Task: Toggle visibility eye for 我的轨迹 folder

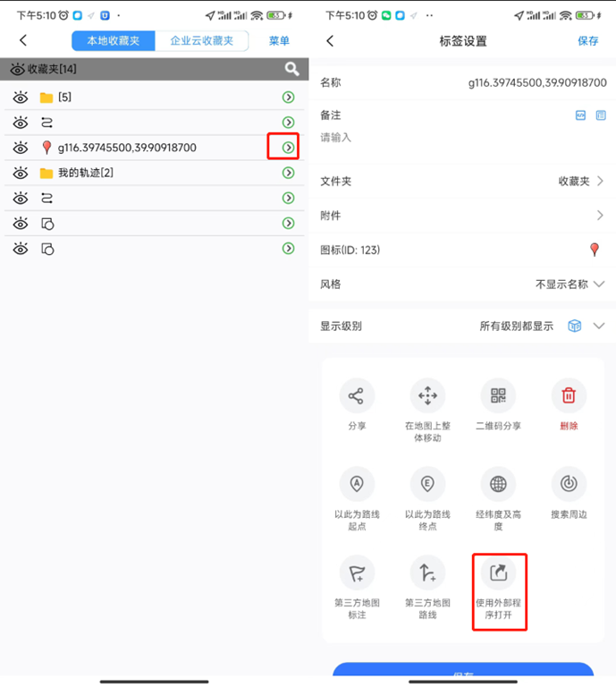Action: coord(21,173)
